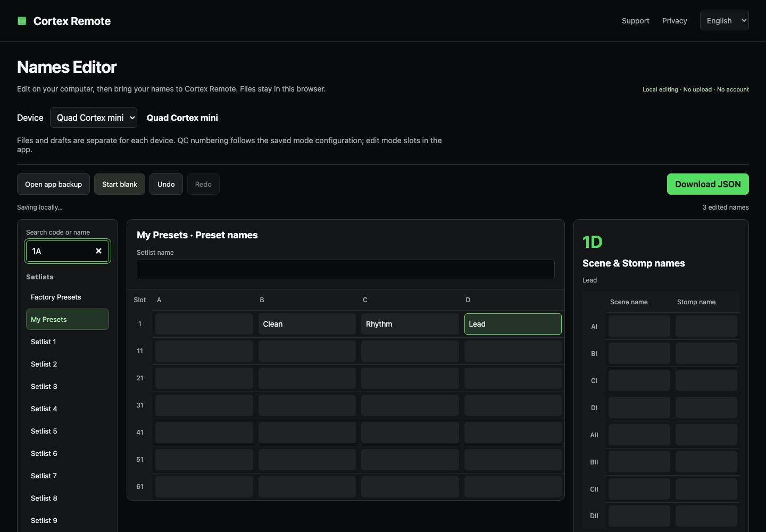Click the Start blank button
This screenshot has width=766, height=532.
pos(120,184)
